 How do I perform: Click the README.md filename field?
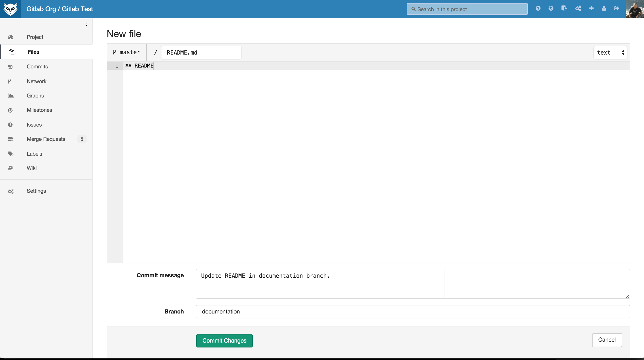pos(201,53)
